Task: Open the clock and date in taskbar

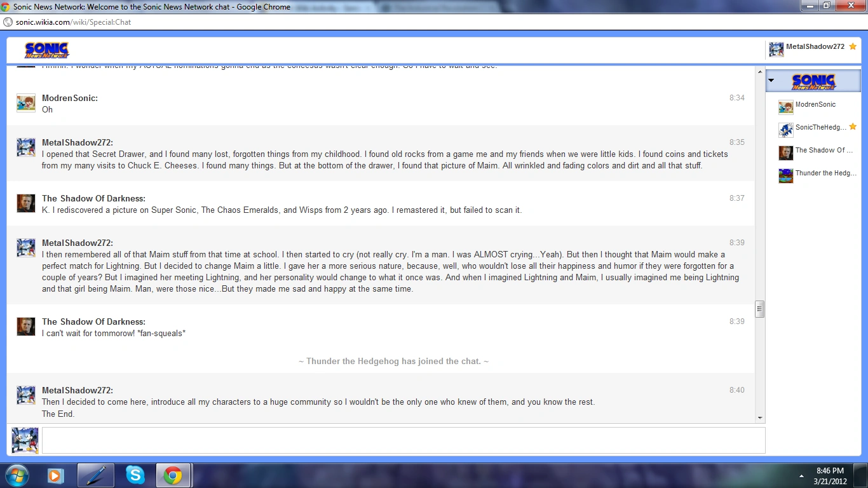Action: pos(830,475)
